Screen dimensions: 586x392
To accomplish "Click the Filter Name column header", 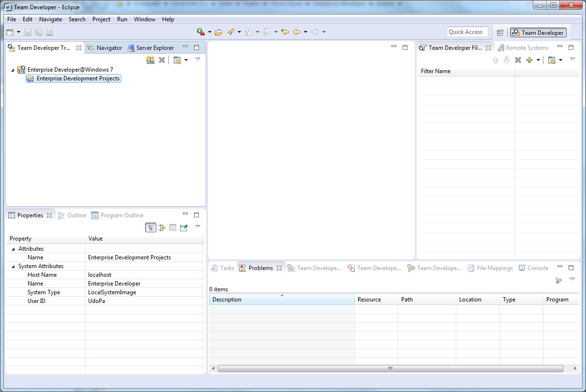I will (x=466, y=71).
